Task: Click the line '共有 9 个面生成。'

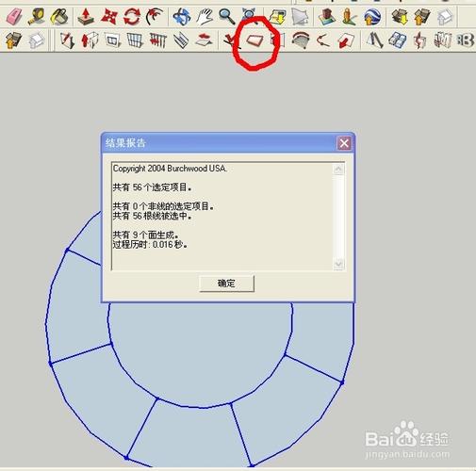Action: coord(146,235)
